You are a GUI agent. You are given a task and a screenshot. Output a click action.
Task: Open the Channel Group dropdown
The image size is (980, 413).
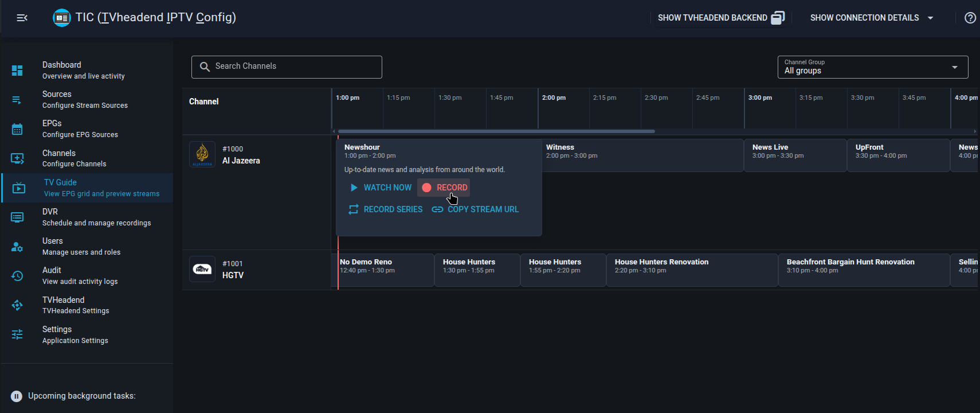[872, 67]
